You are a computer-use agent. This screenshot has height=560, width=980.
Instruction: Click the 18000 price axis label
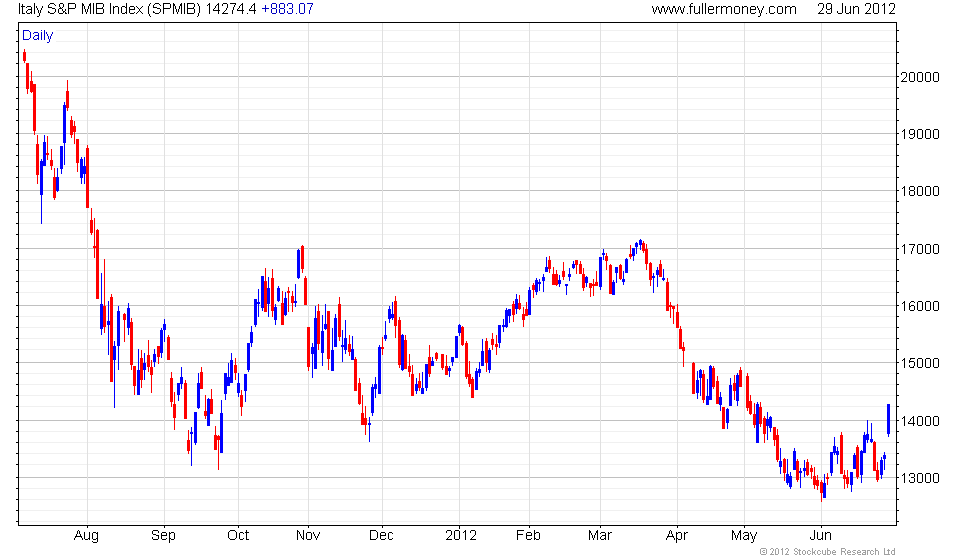919,191
